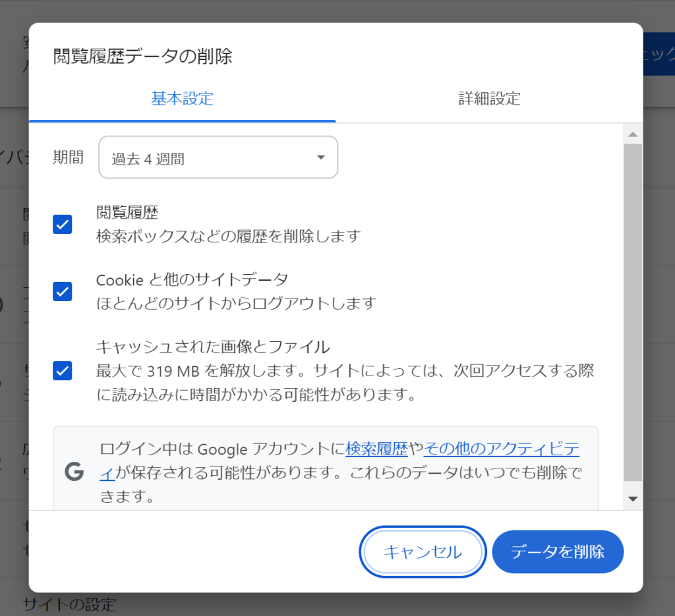Click the scrollbar up arrow icon
The height and width of the screenshot is (616, 675).
(x=633, y=134)
